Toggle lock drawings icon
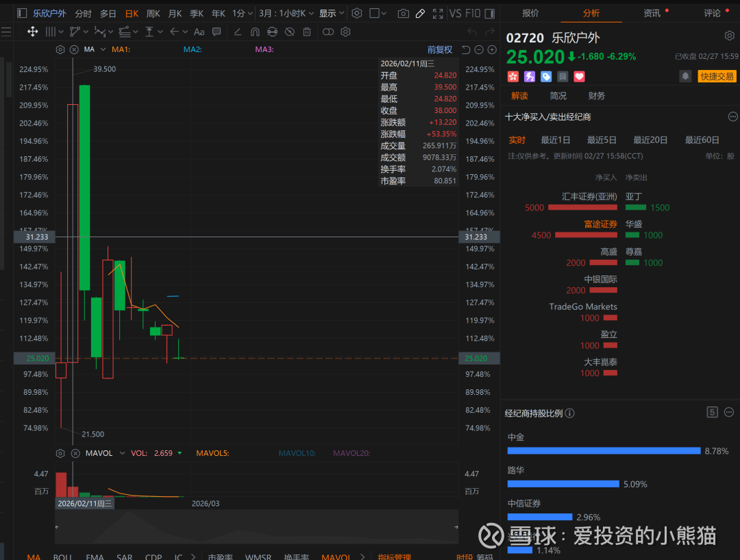This screenshot has width=740, height=560. (x=272, y=32)
